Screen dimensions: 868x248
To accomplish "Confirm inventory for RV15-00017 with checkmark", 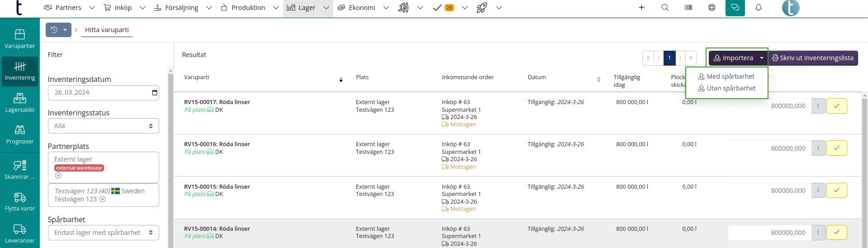I will (836, 106).
